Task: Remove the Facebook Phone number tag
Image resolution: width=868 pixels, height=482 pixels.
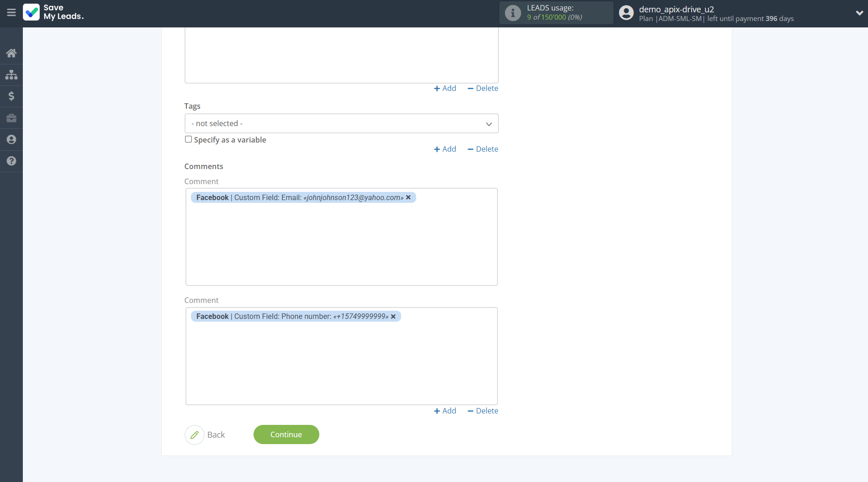Action: (393, 317)
